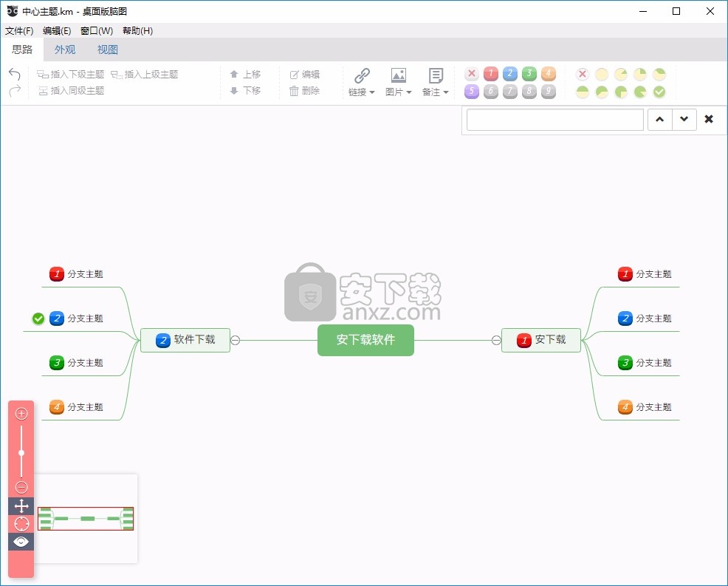
Task: Collapse the 软件下载 branch
Action: pyautogui.click(x=236, y=340)
